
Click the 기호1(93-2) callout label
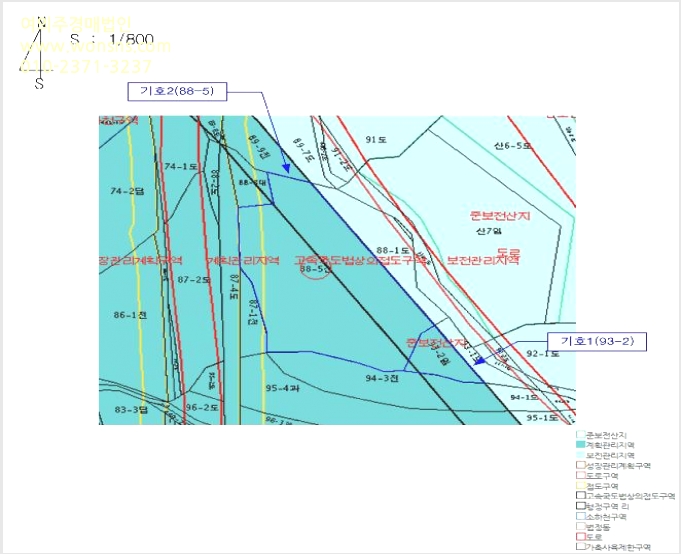coord(597,341)
